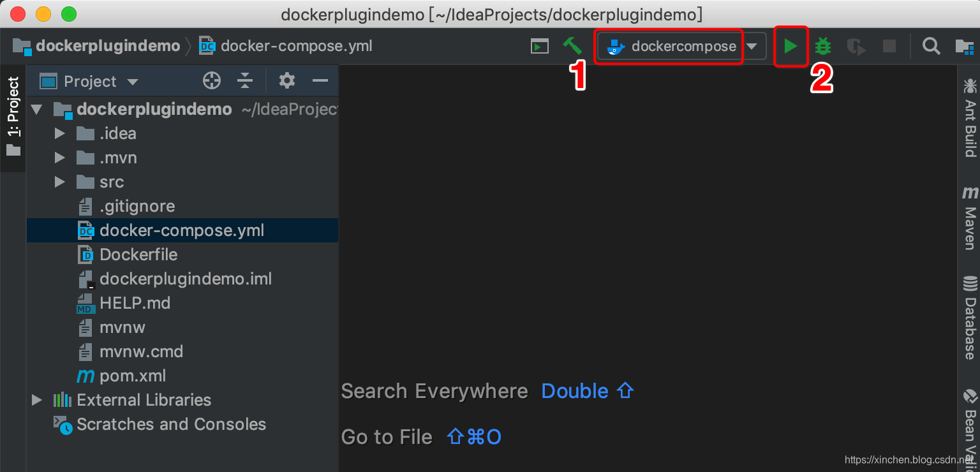Collapse all in Project panel
Viewport: 980px width, 472px height.
(245, 81)
